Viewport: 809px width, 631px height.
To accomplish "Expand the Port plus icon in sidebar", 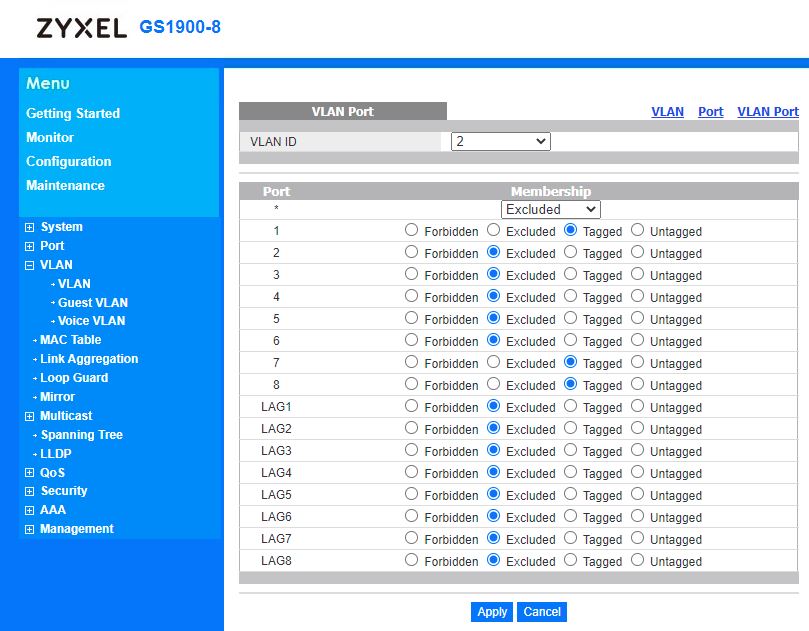I will [x=30, y=247].
